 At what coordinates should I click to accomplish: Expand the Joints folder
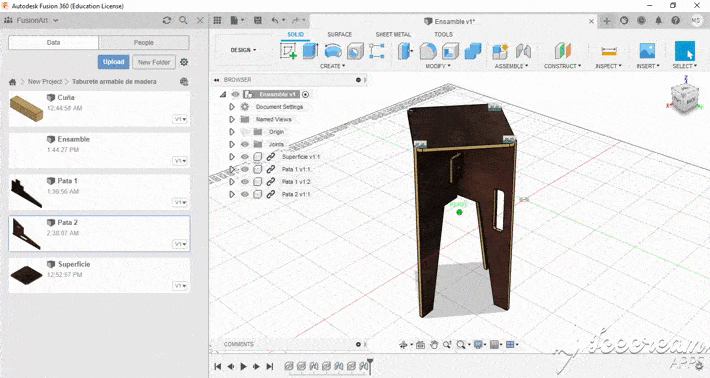(231, 144)
